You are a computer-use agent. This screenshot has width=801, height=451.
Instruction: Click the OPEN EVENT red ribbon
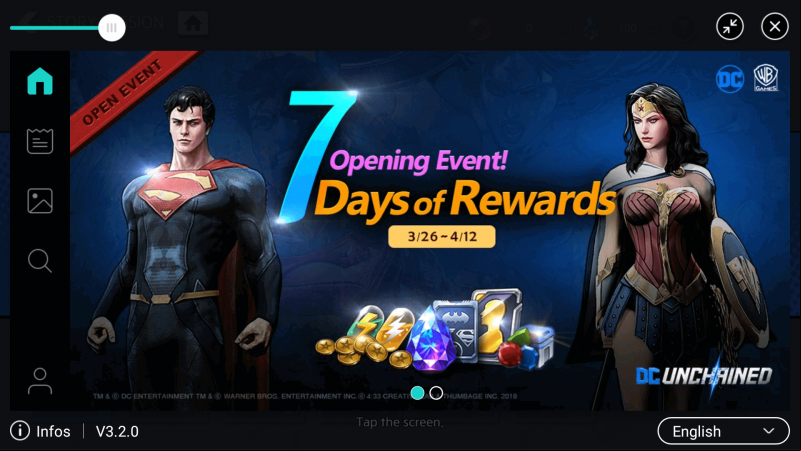point(127,94)
